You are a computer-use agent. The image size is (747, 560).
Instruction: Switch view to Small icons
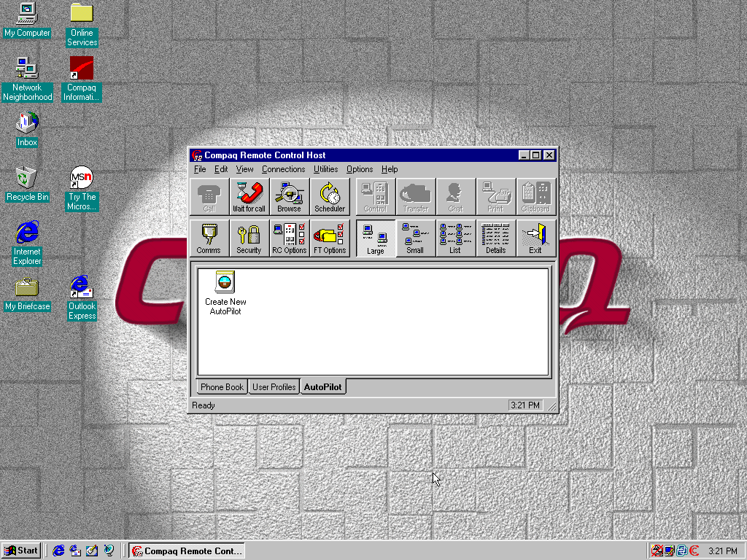click(415, 238)
